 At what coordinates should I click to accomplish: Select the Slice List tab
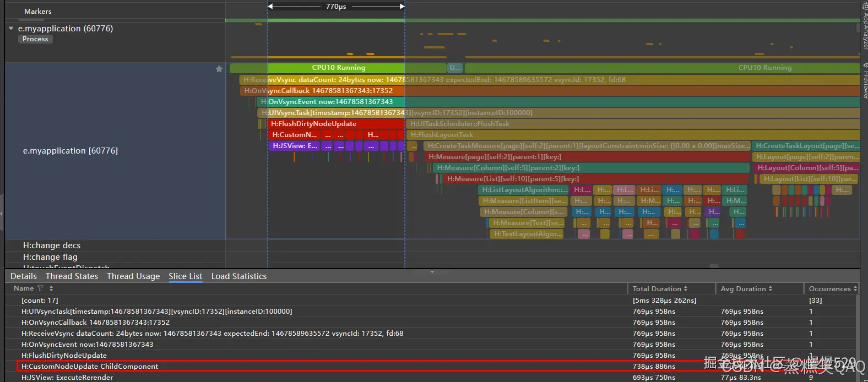pos(186,276)
